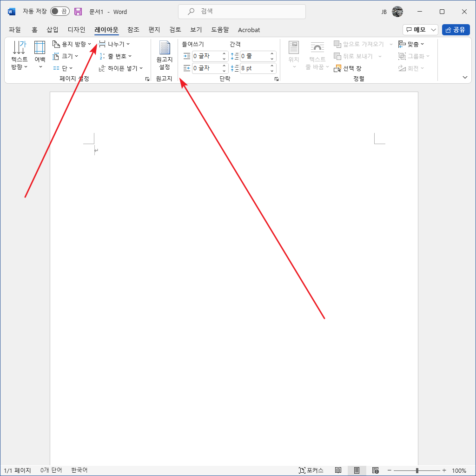
Task: Launch the 단락 paragraph dialog launcher
Action: click(277, 79)
